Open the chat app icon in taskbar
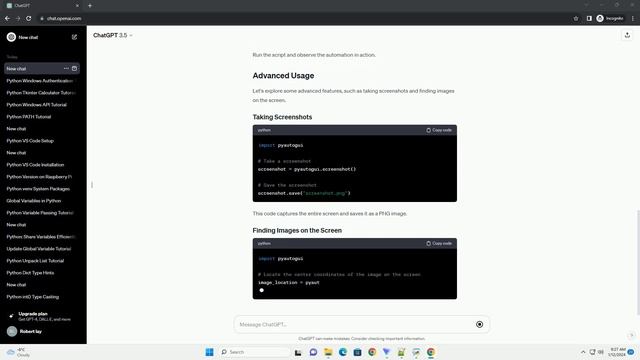The height and width of the screenshot is (360, 640). click(x=313, y=352)
